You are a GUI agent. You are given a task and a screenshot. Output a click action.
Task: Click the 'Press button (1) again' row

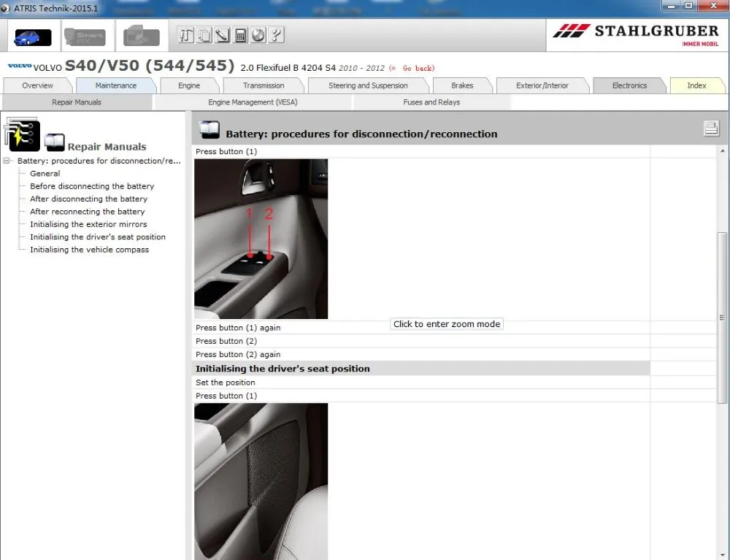point(421,328)
